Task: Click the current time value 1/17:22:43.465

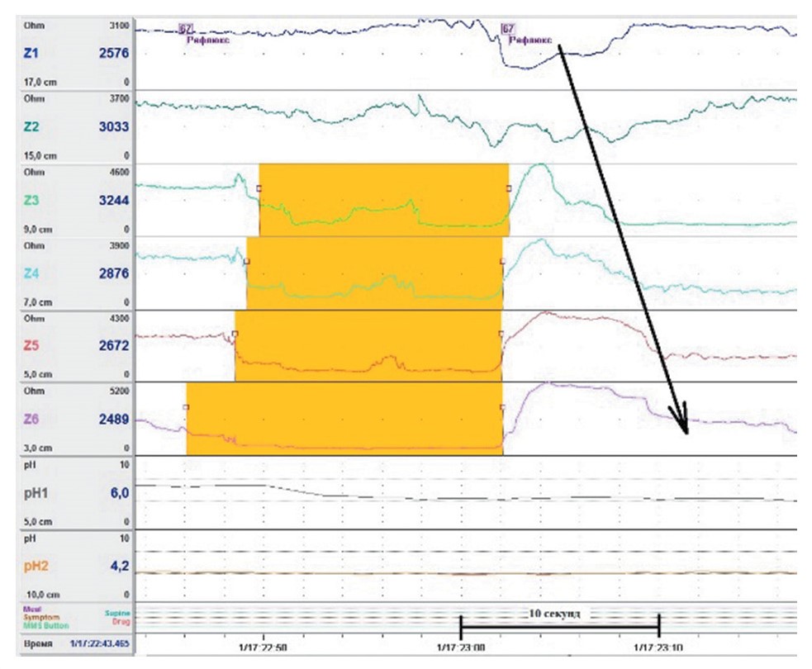Action: click(98, 643)
